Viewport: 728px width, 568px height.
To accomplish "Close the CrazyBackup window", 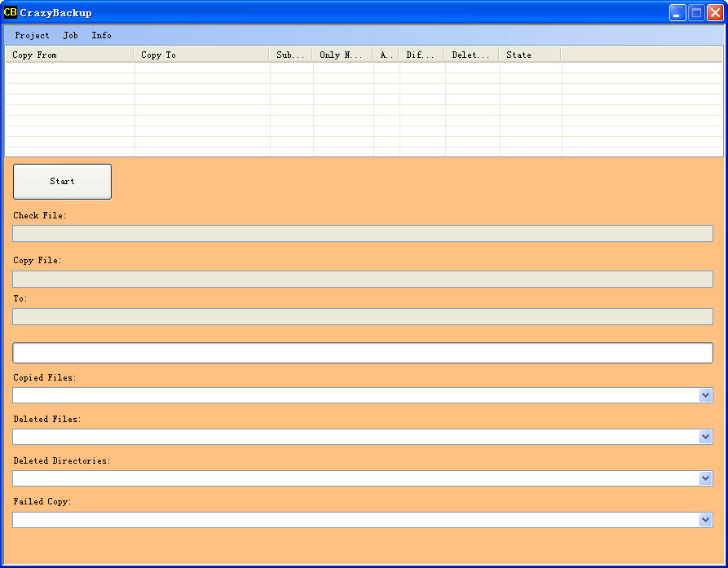I will 714,13.
